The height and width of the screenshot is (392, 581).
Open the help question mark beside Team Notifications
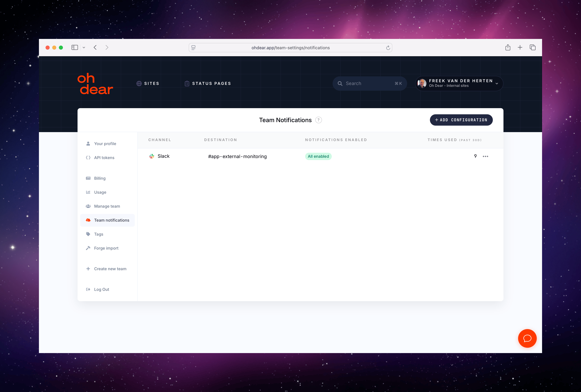point(318,120)
